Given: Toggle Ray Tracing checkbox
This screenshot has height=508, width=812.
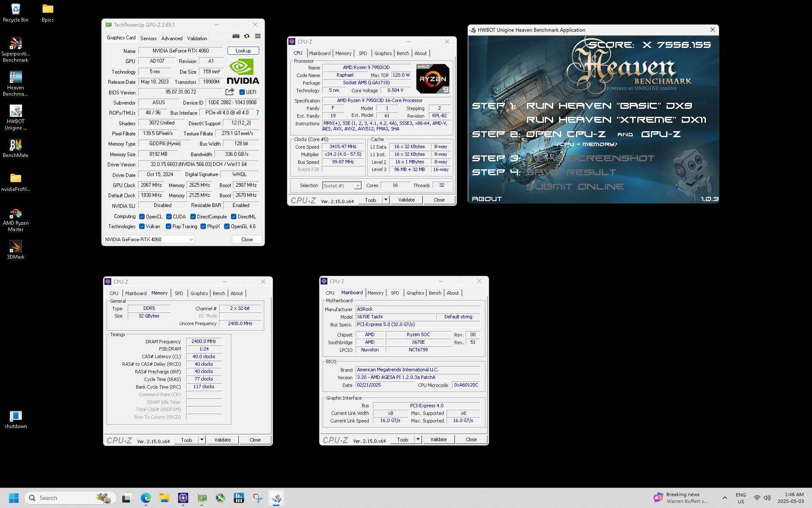Looking at the screenshot, I should [x=168, y=226].
